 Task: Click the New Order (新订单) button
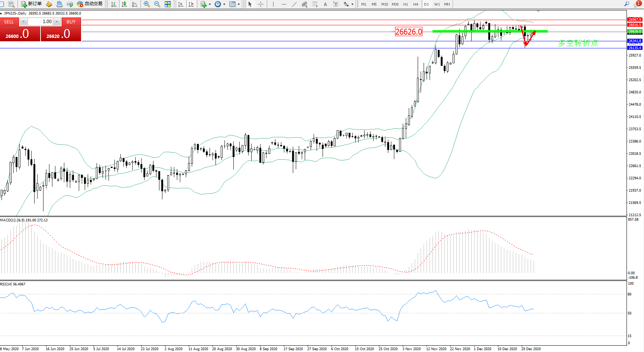[x=31, y=4]
